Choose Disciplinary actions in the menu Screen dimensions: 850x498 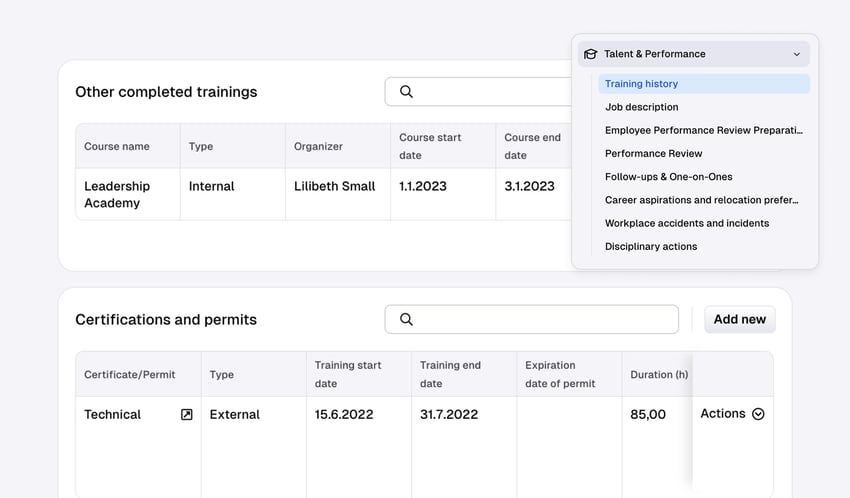(x=650, y=246)
